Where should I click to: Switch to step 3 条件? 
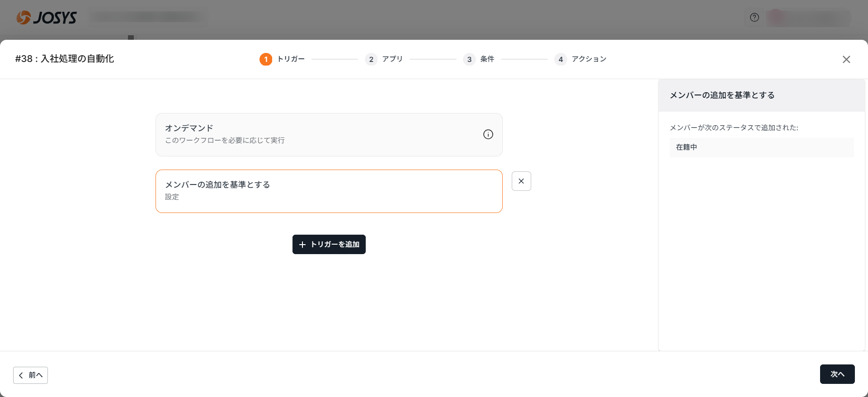tap(479, 59)
